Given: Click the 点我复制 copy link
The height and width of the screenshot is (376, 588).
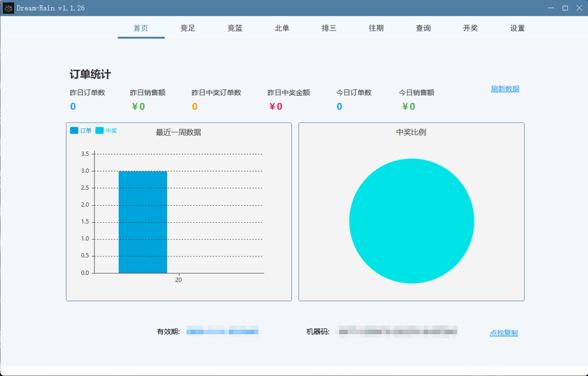Looking at the screenshot, I should click(504, 333).
